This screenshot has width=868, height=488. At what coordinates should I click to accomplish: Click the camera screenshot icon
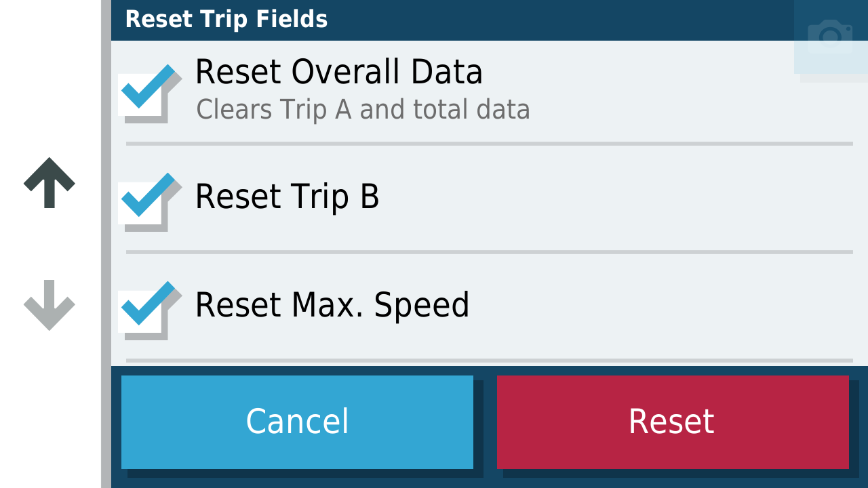[x=831, y=37]
